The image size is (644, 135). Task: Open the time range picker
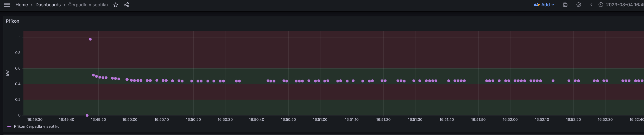pos(621,5)
